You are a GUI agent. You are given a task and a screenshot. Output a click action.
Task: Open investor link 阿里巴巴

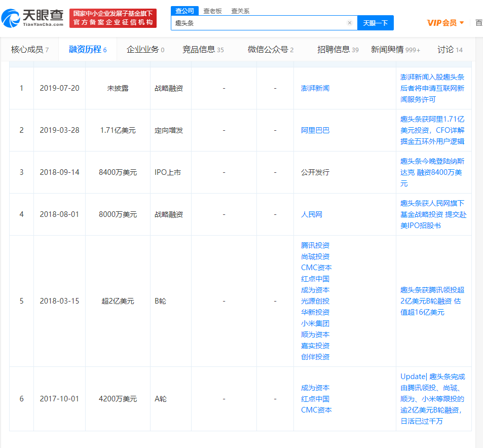click(315, 130)
